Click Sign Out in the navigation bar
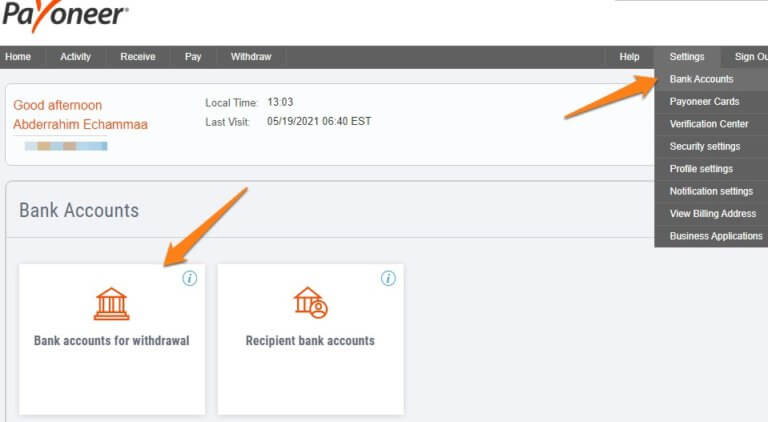This screenshot has height=422, width=768. pyautogui.click(x=750, y=57)
